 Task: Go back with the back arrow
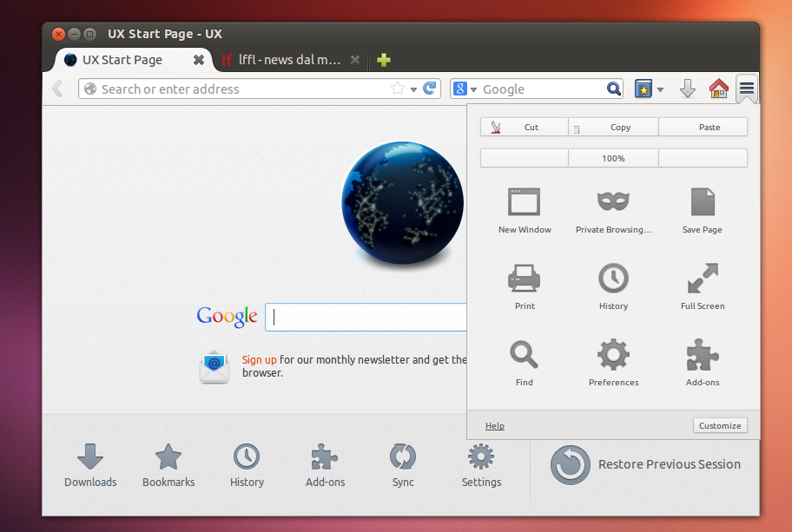(57, 89)
